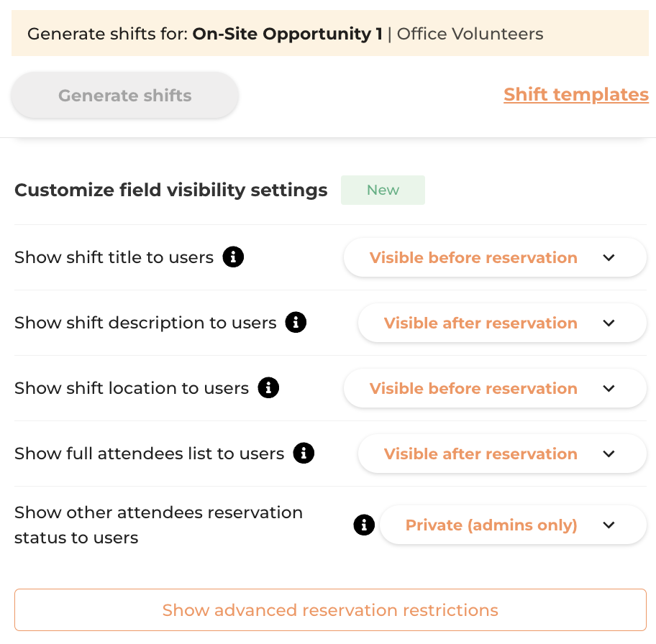Expand shift description visibility dropdown
Image resolution: width=656 pixels, height=644 pixels.
502,323
